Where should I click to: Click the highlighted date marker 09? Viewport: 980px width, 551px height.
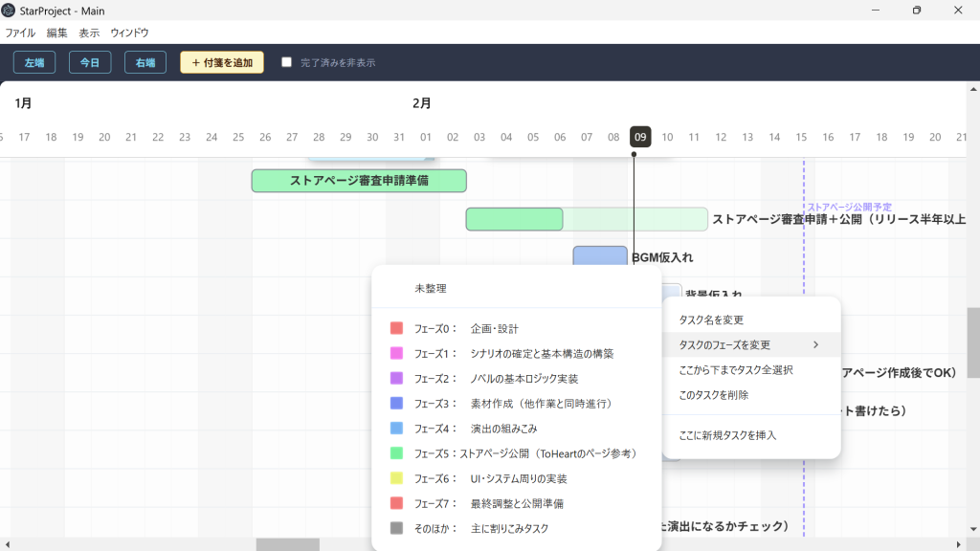pyautogui.click(x=640, y=137)
